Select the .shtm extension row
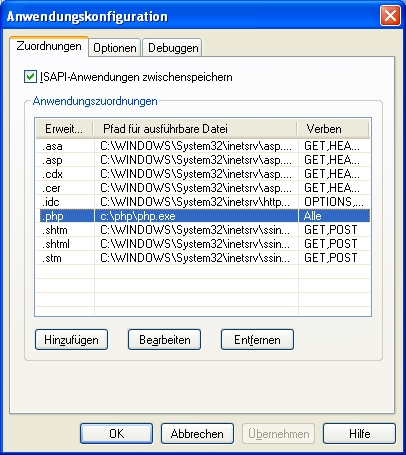The height and width of the screenshot is (455, 406). [203, 230]
